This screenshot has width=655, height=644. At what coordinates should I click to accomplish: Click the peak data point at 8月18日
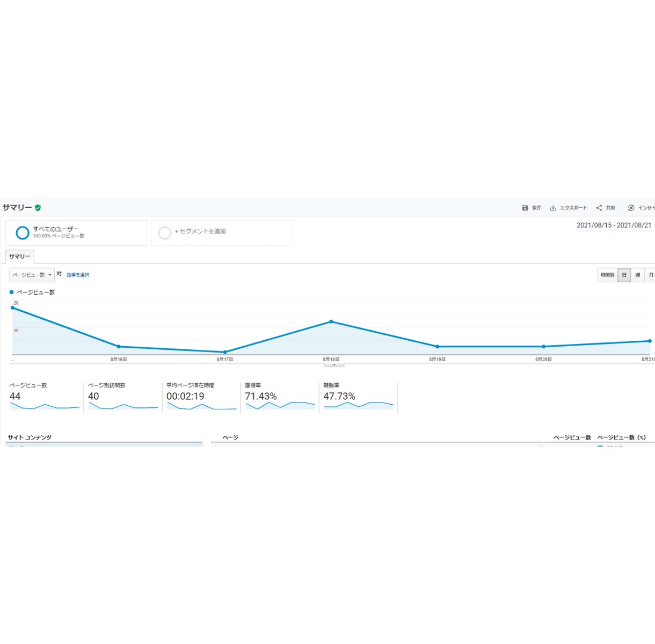[331, 321]
